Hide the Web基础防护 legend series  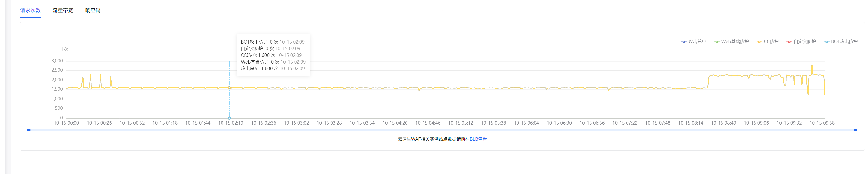(731, 42)
